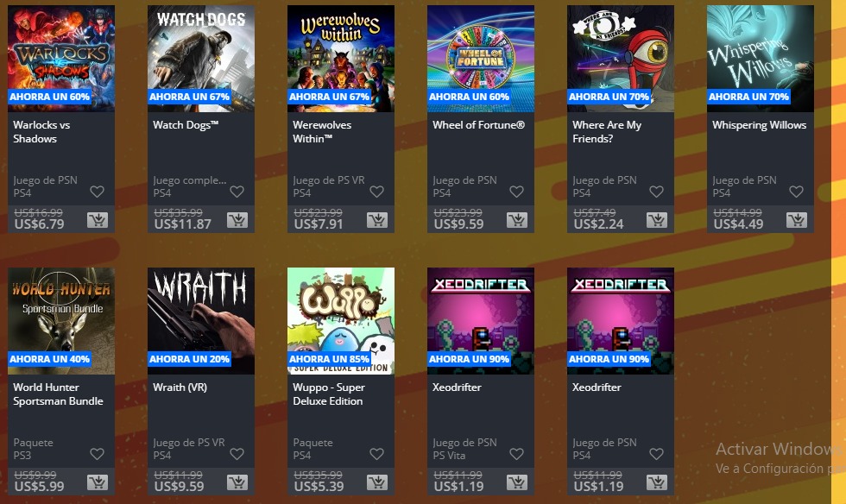846x504 pixels.
Task: Open the Werewolves Within cover thumbnail
Action: (341, 59)
